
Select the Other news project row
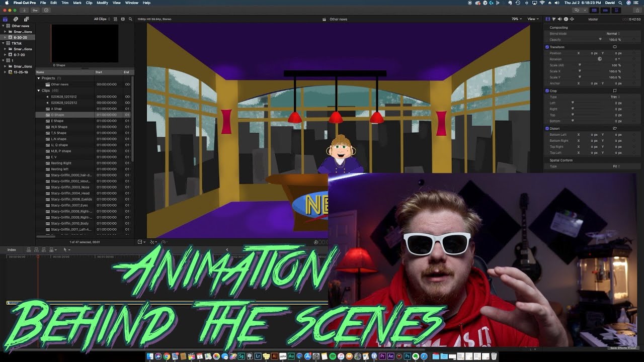point(84,84)
